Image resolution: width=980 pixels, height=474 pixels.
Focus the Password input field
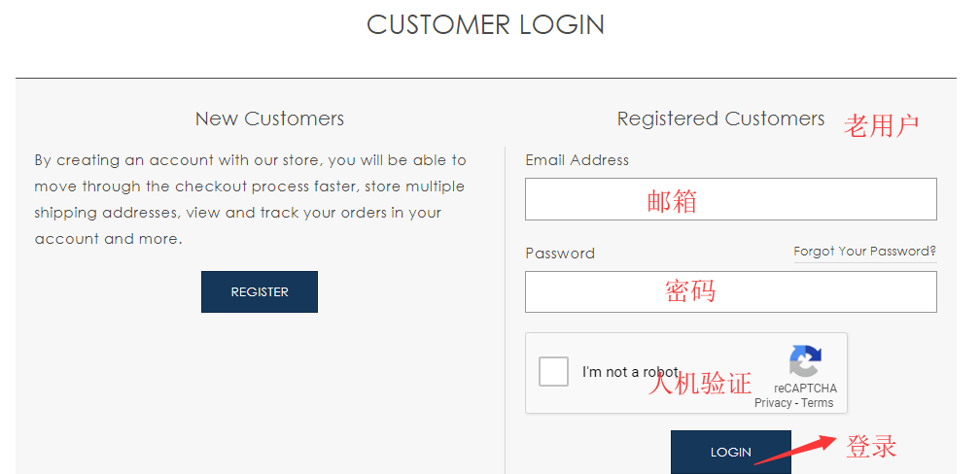click(x=730, y=291)
